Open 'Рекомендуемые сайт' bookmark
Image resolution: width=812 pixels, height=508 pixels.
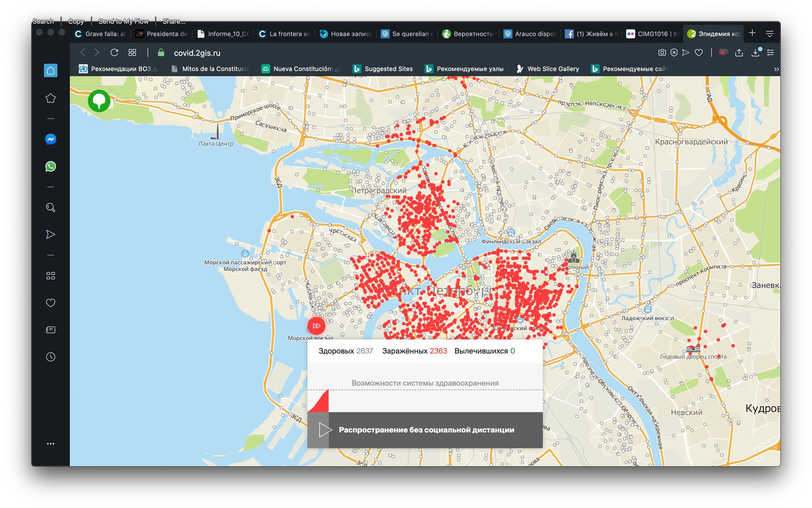pos(630,69)
